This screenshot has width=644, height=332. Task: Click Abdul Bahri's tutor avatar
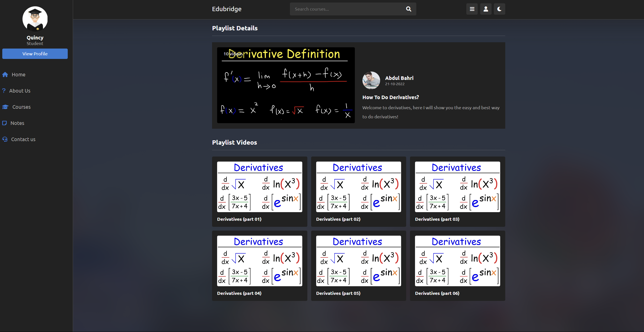point(371,80)
